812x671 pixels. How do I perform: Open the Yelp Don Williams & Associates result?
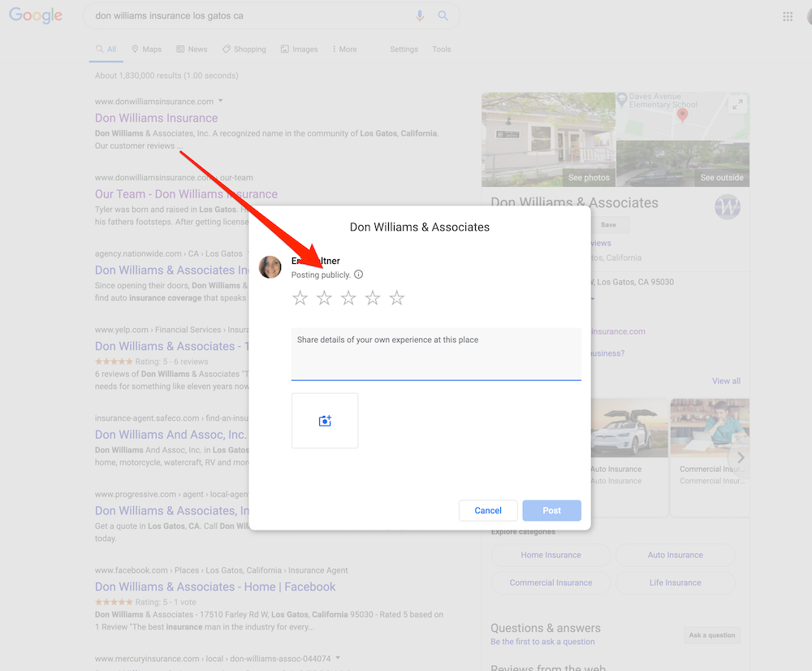[x=172, y=347]
